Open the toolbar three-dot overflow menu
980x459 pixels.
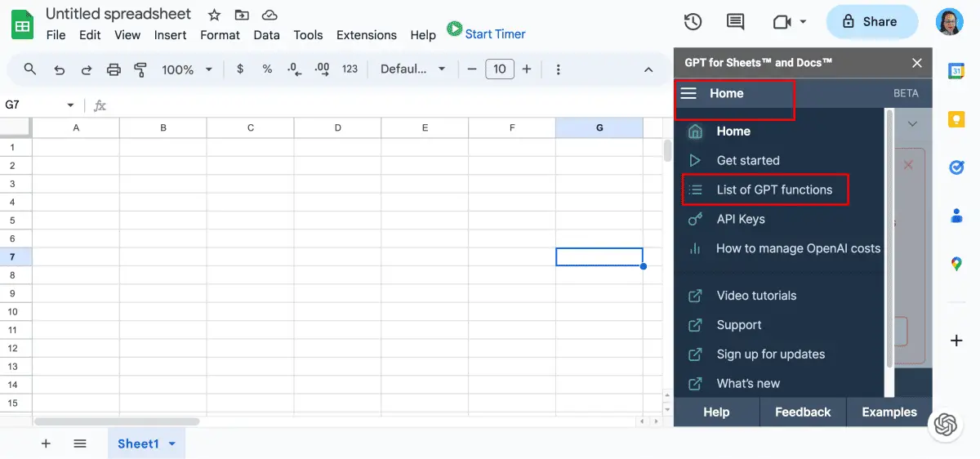point(558,69)
